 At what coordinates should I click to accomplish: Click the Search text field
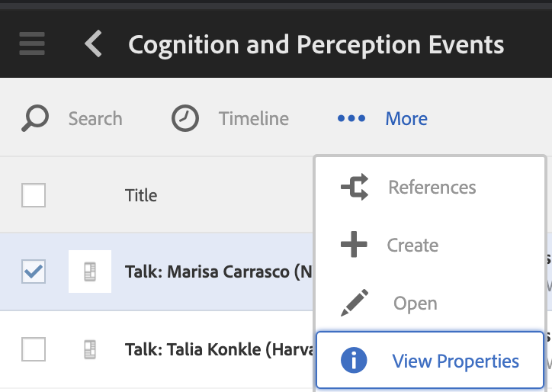95,118
